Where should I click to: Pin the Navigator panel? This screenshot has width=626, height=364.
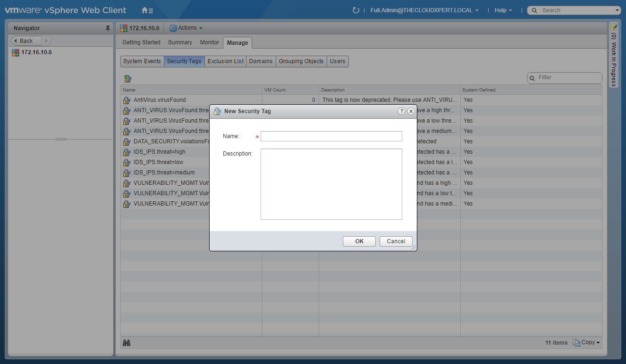pos(108,28)
